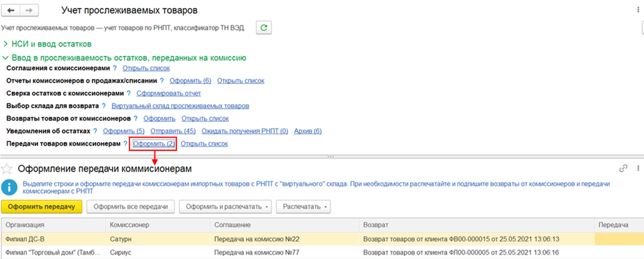Open Оформить (2) link for Передачи товаров

(x=153, y=144)
